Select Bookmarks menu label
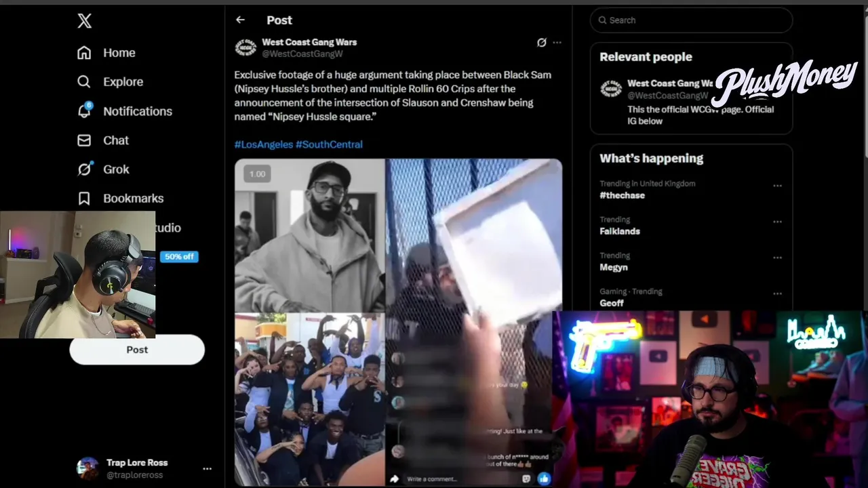868x488 pixels. [133, 199]
